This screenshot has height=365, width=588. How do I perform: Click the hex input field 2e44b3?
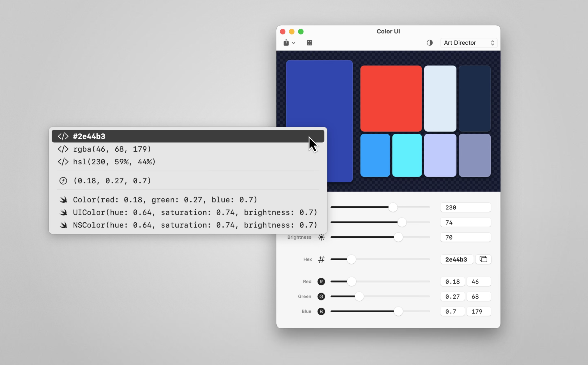click(x=456, y=259)
